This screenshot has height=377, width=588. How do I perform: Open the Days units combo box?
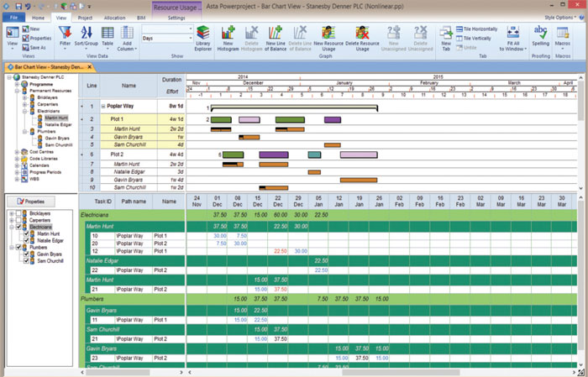pyautogui.click(x=166, y=39)
